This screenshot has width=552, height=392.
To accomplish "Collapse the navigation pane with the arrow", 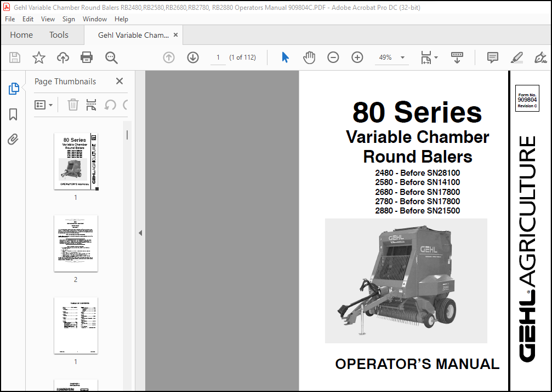I will pyautogui.click(x=140, y=233).
